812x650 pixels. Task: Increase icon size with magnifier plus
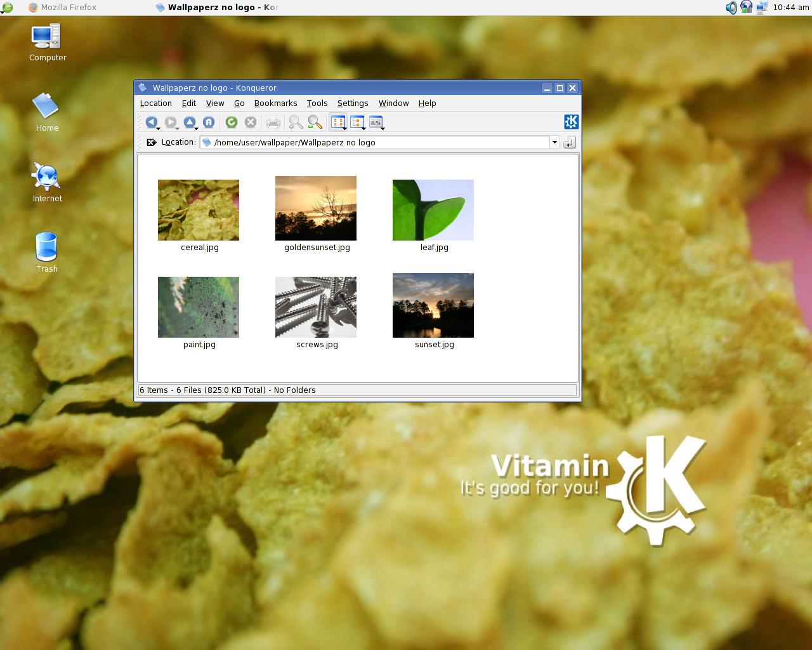click(296, 122)
